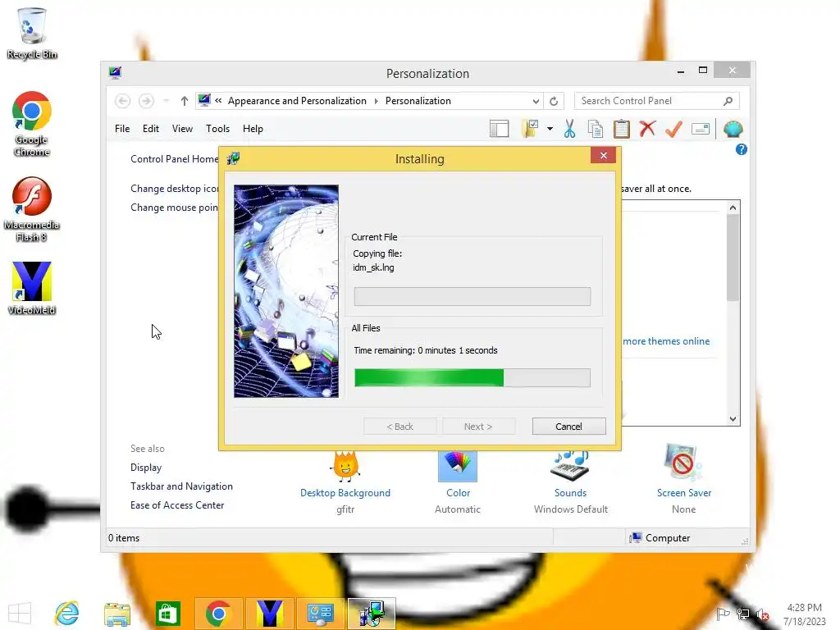Viewport: 840px width, 630px height.
Task: Switch to Control Panel taskbar item
Action: 320,614
